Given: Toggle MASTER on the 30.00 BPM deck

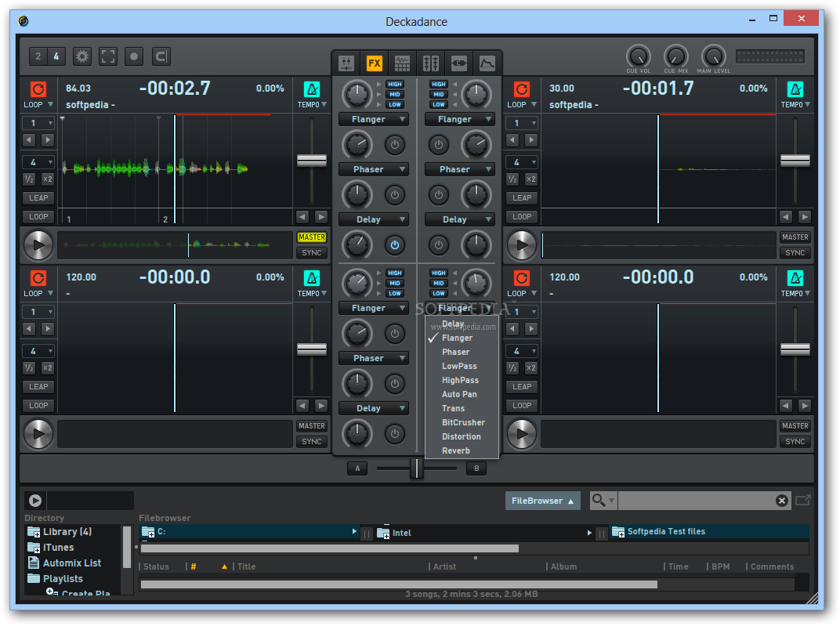Looking at the screenshot, I should pos(795,237).
